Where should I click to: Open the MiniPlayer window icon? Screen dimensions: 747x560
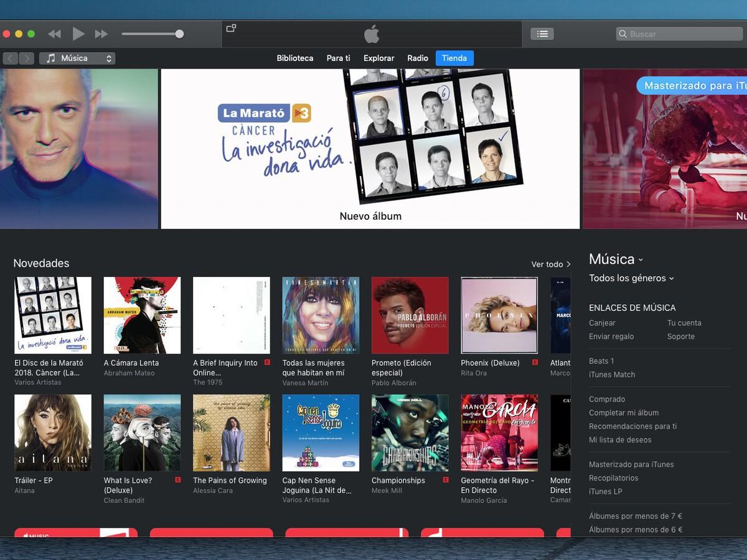pos(231,28)
